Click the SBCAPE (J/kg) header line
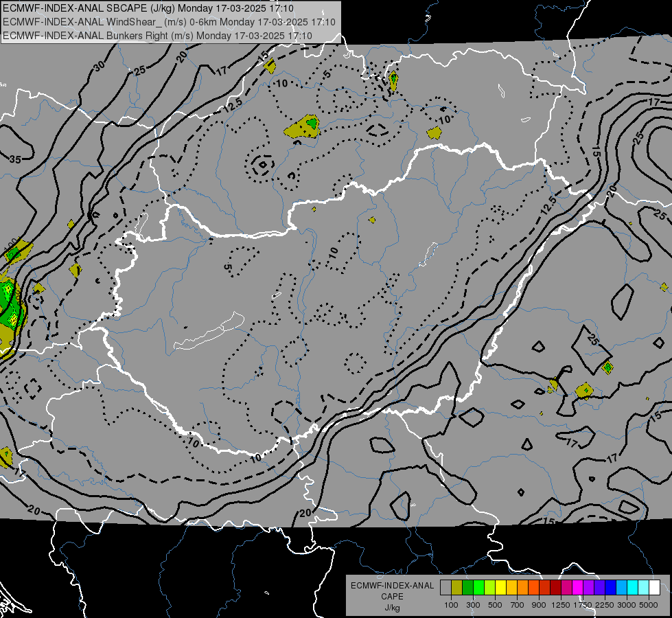This screenshot has width=672, height=618. [148, 8]
